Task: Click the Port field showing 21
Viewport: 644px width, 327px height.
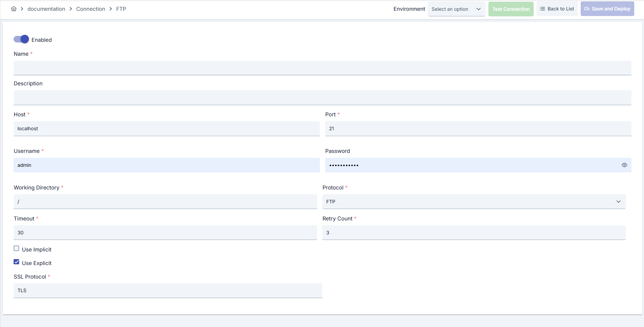Action: [478, 129]
